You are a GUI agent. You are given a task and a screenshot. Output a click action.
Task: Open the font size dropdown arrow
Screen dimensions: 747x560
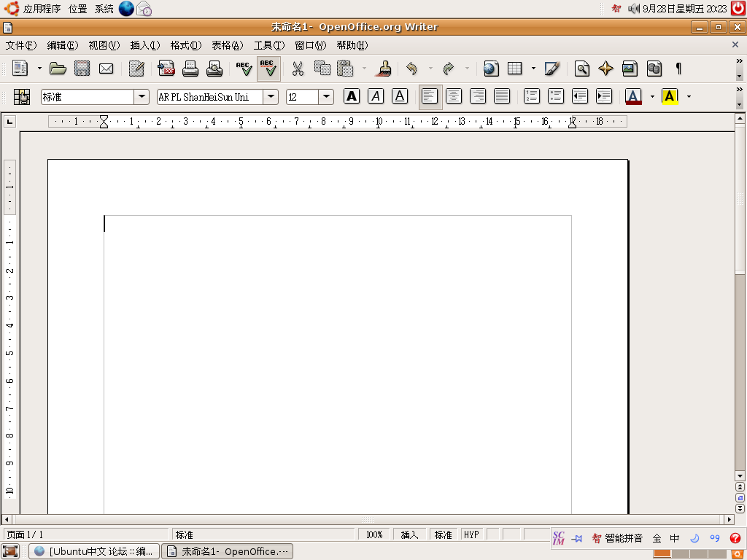pos(326,97)
